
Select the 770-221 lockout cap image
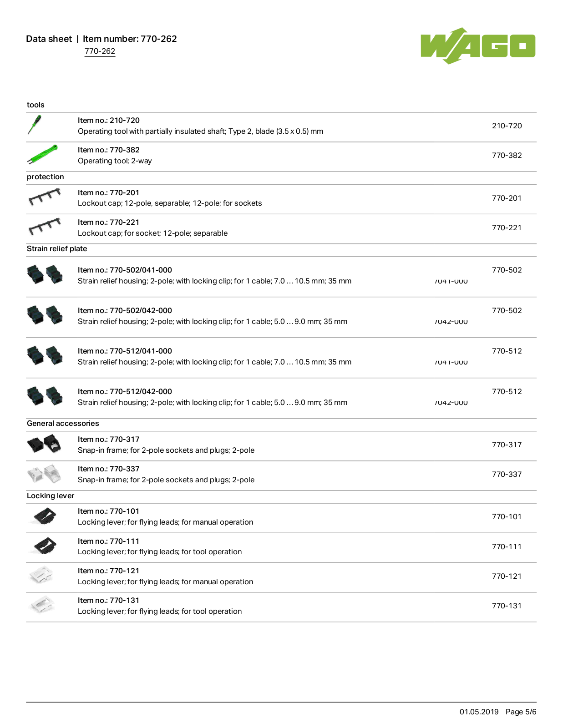[44, 227]
